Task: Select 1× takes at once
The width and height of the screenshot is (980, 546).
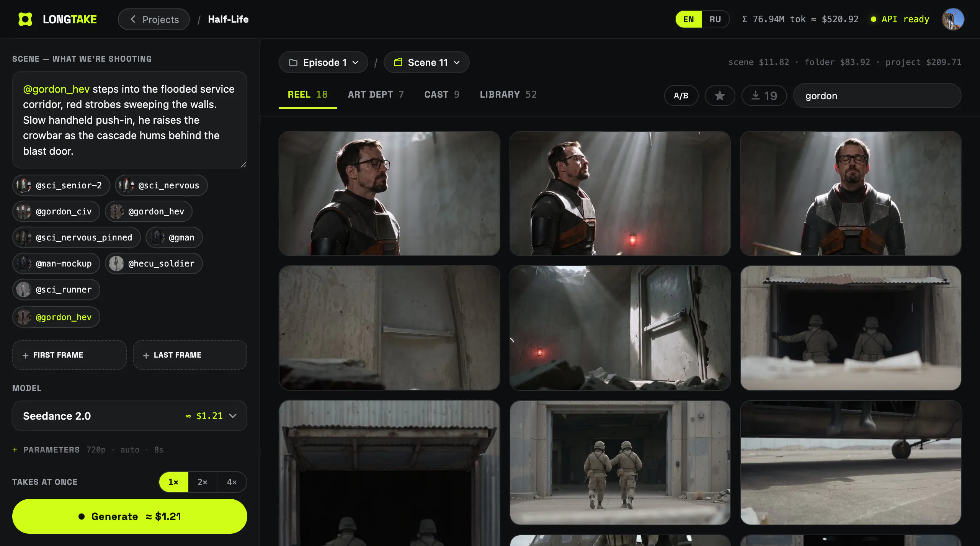Action: (x=173, y=482)
